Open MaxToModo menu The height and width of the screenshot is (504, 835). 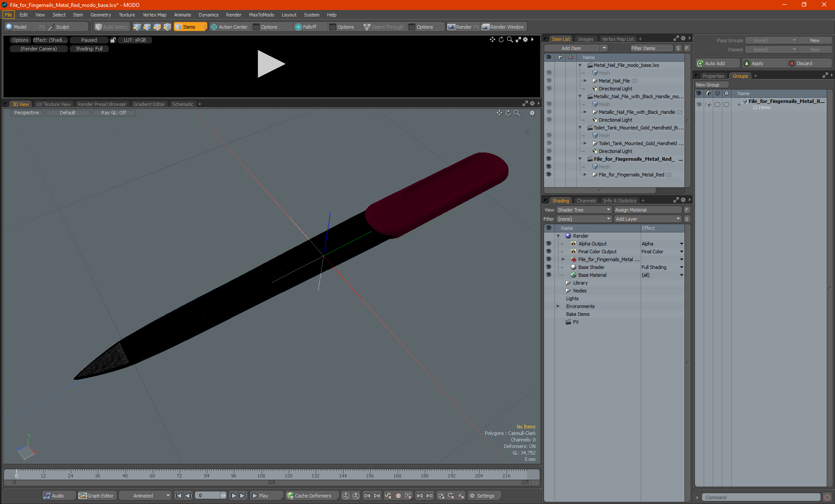coord(261,15)
